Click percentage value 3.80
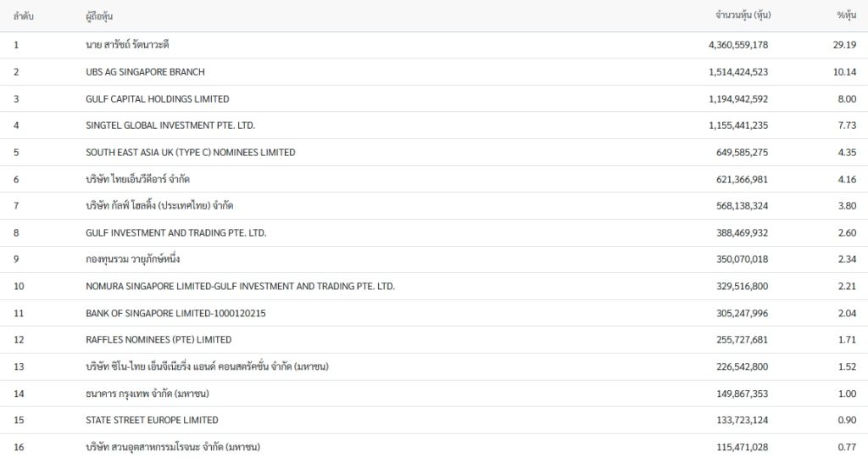 click(x=847, y=206)
